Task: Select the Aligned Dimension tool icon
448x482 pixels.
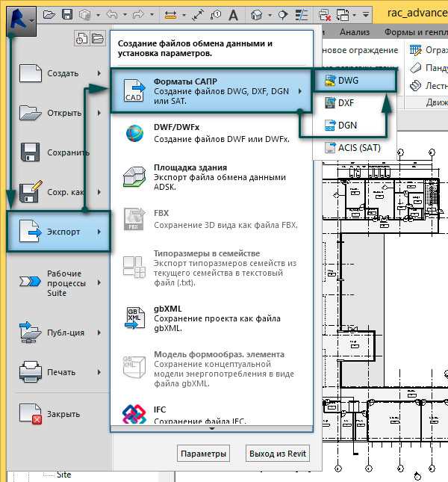Action: click(x=171, y=15)
